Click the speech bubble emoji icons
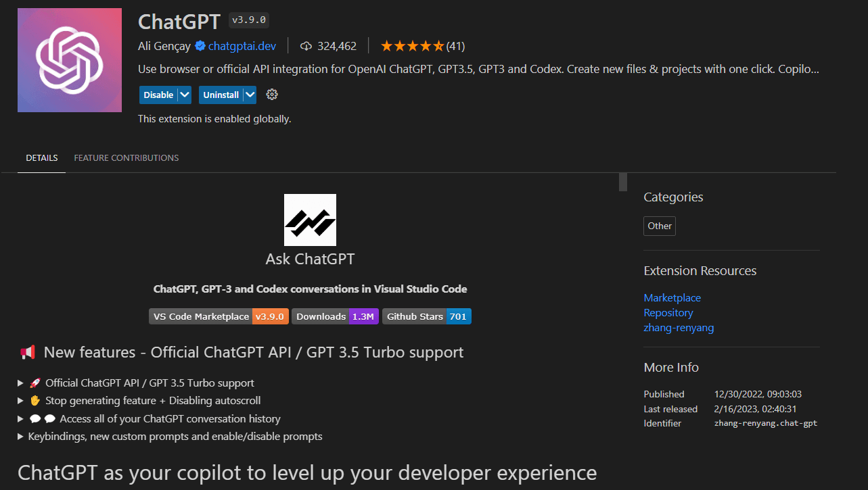This screenshot has width=868, height=490. [x=43, y=418]
